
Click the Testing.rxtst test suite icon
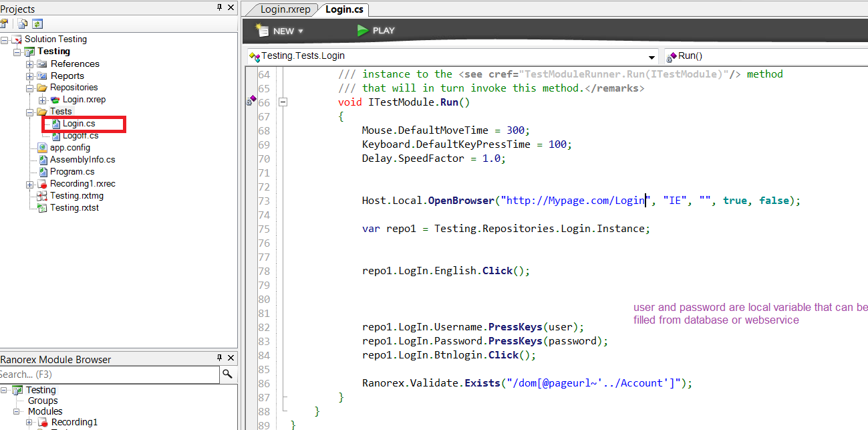click(43, 208)
